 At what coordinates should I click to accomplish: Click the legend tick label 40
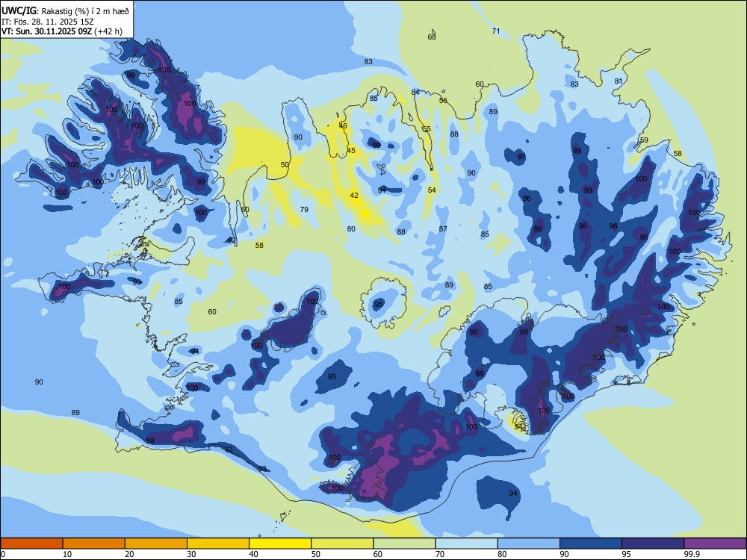[253, 554]
